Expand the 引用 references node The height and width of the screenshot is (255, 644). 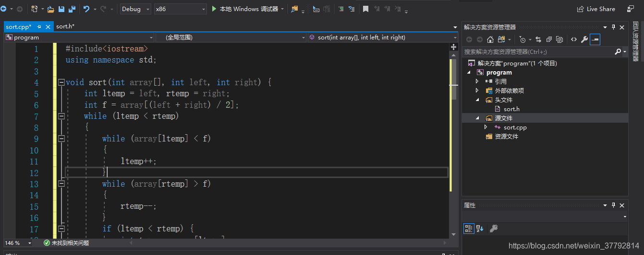tap(477, 81)
